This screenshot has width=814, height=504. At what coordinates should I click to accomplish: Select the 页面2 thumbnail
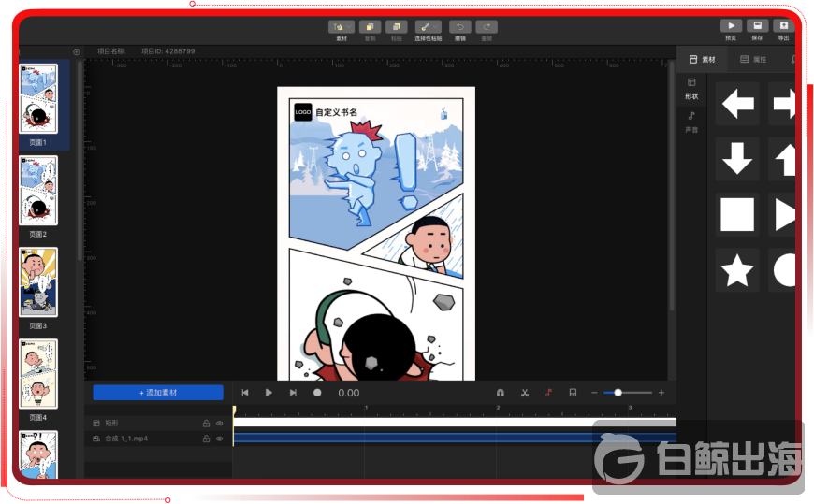click(x=38, y=191)
